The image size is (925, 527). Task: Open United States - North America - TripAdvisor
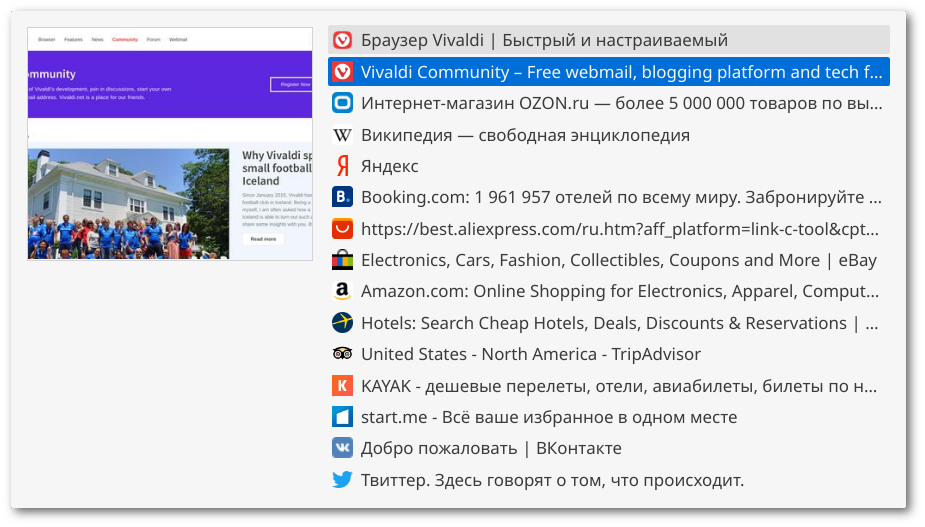609,354
